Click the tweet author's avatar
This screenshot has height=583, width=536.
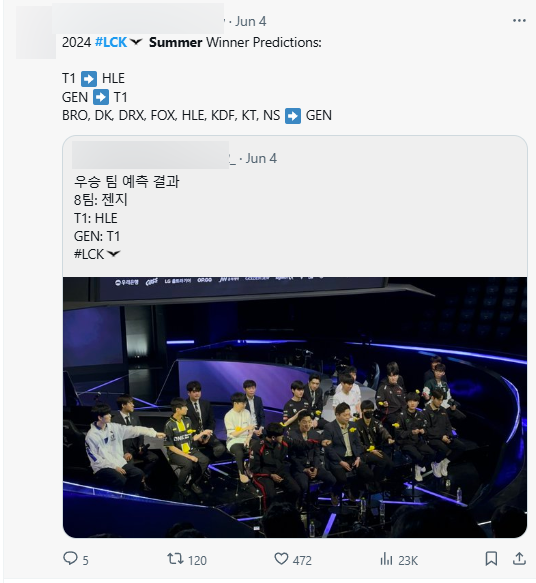pyautogui.click(x=36, y=32)
